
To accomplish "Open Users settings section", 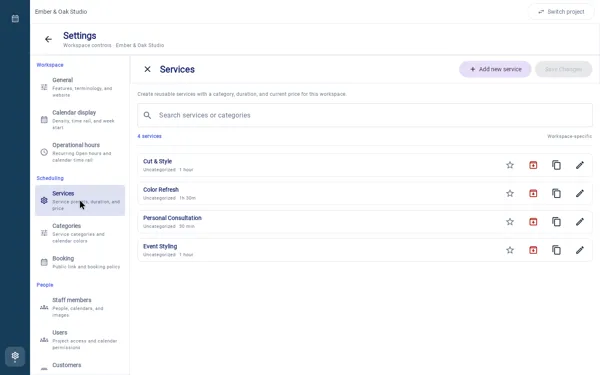I will [x=80, y=340].
